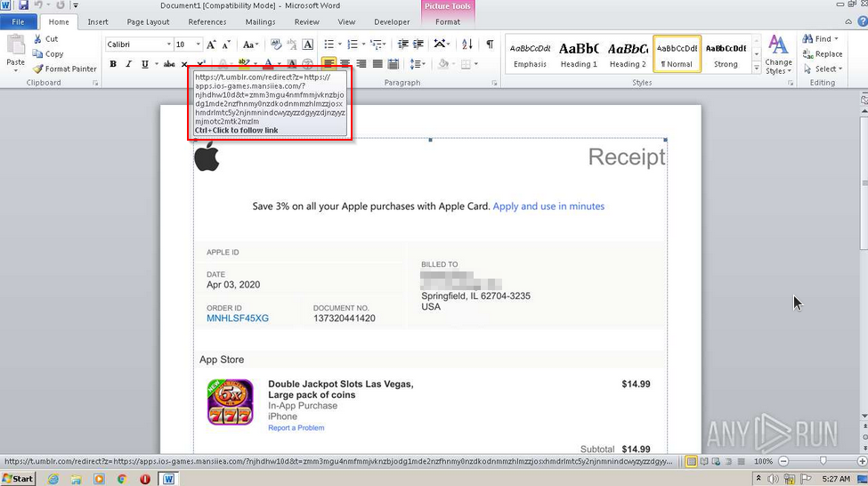This screenshot has width=868, height=486.
Task: Follow the 'Apply and use in minutes' link
Action: (548, 207)
